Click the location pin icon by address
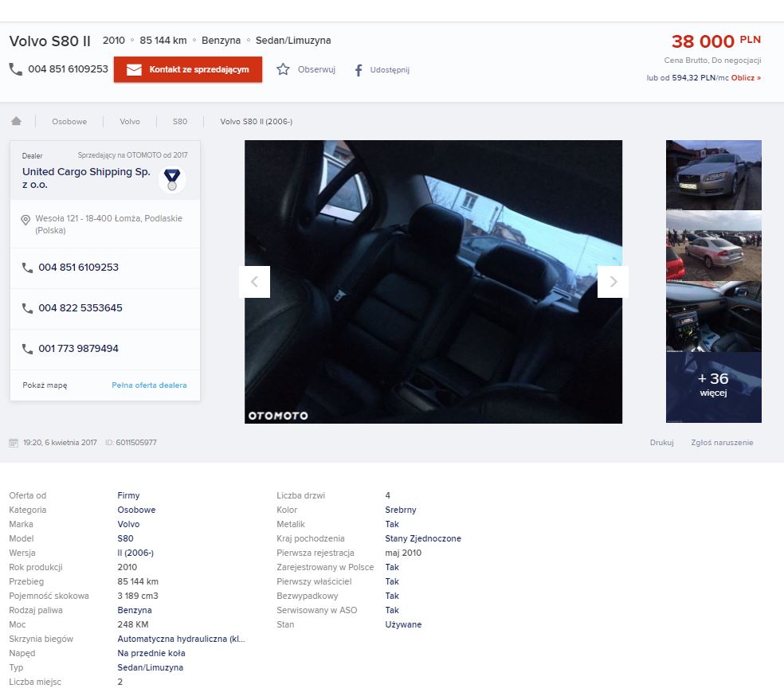The image size is (784, 700). click(x=25, y=220)
